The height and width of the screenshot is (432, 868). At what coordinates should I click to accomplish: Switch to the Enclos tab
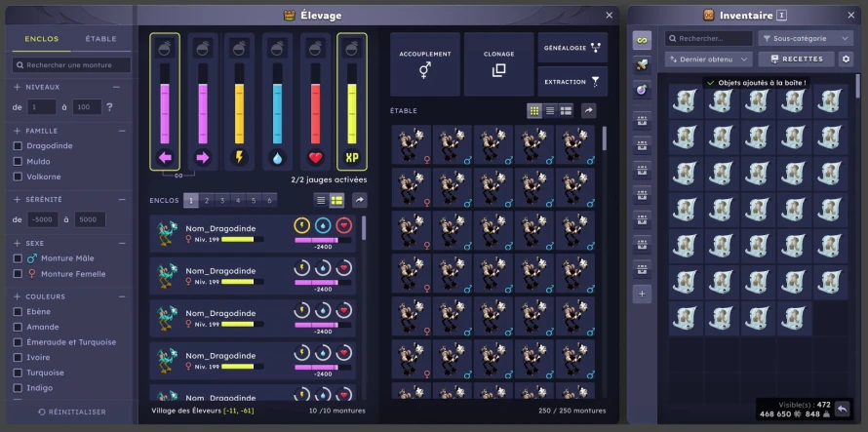point(42,39)
